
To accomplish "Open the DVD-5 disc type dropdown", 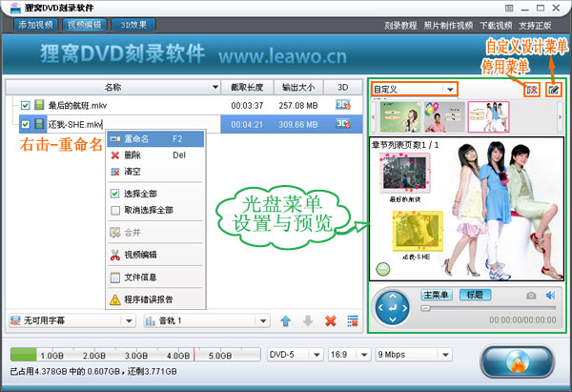I will pyautogui.click(x=317, y=355).
